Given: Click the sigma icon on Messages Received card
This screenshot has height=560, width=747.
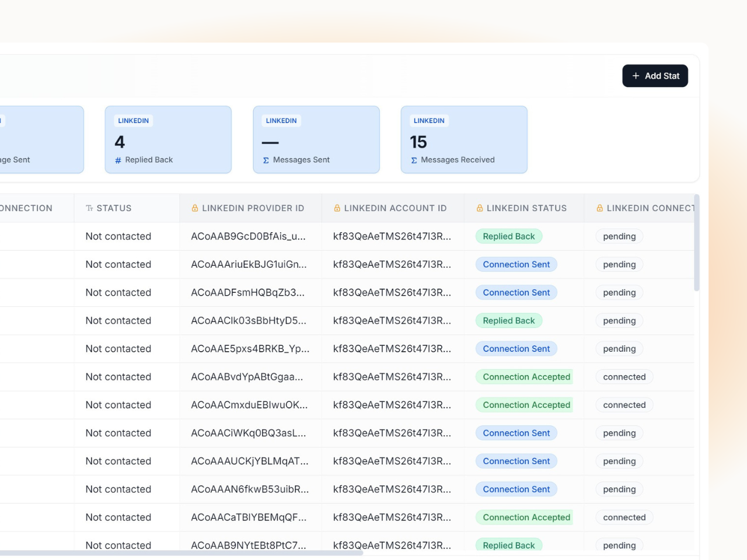Looking at the screenshot, I should point(413,159).
